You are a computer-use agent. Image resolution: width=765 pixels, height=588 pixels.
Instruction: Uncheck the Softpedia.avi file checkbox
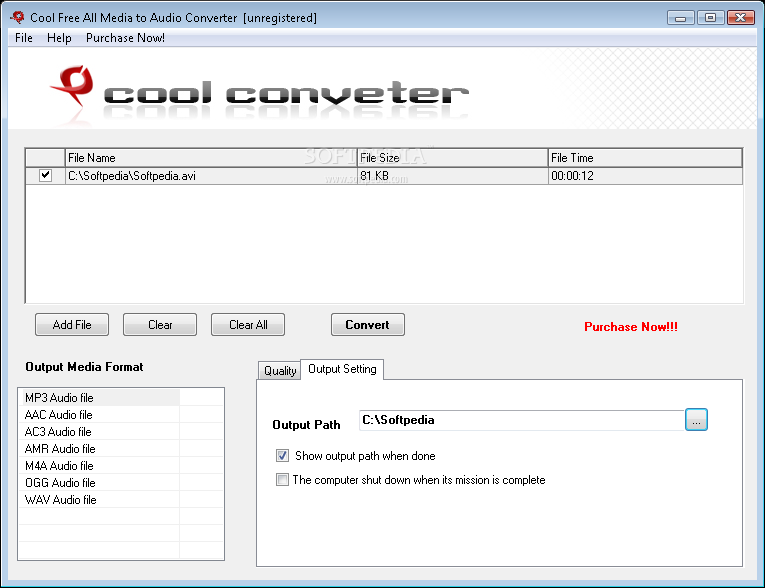point(45,175)
